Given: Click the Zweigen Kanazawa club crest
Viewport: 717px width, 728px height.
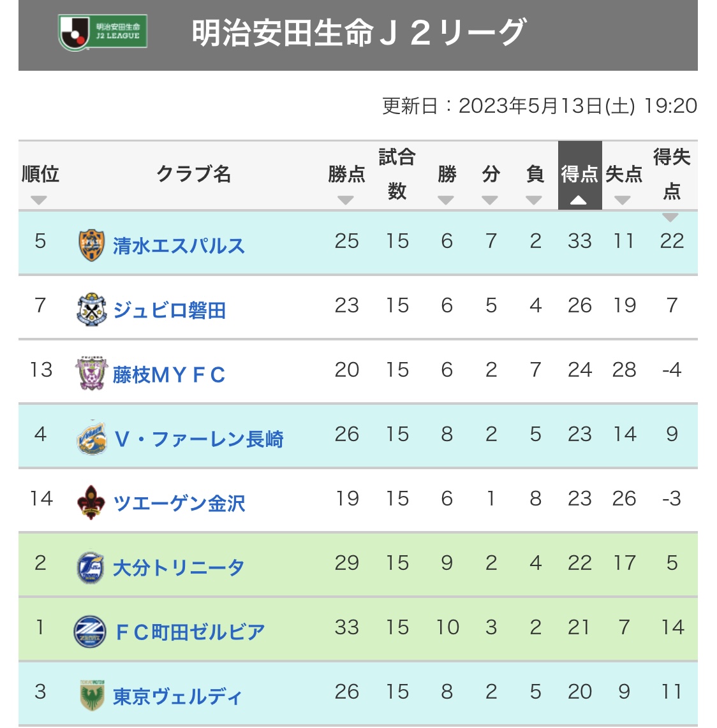Looking at the screenshot, I should tap(91, 502).
